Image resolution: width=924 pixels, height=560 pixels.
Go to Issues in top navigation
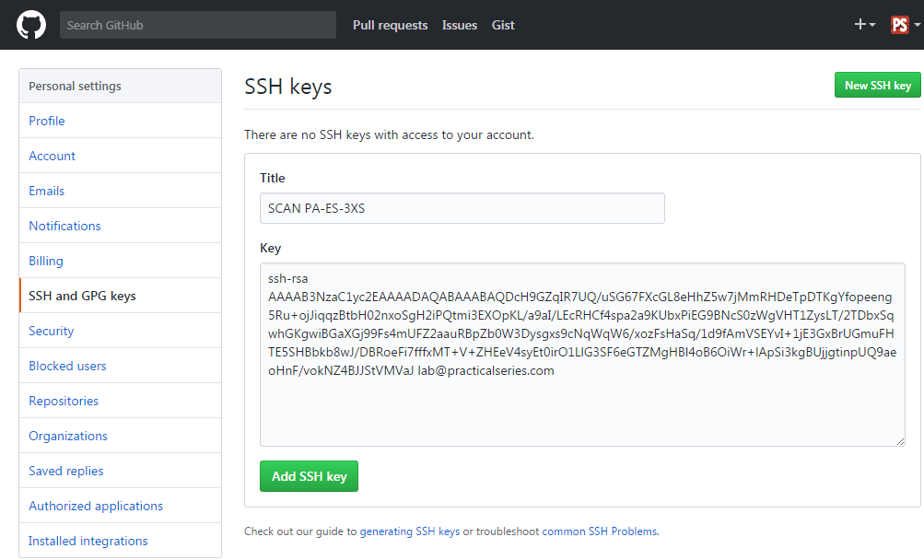click(x=460, y=25)
